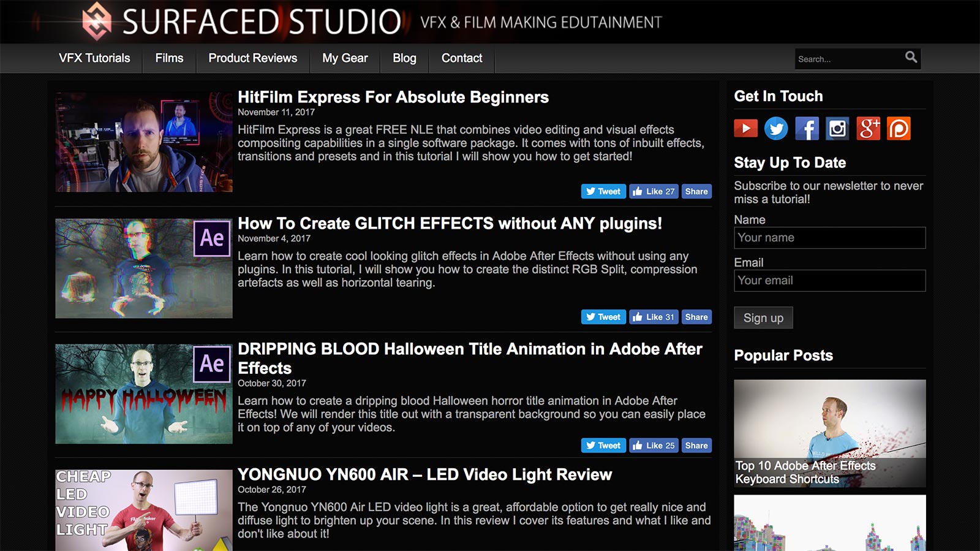Open the colorful blocks popular post thumbnail
The height and width of the screenshot is (551, 980).
[x=830, y=523]
